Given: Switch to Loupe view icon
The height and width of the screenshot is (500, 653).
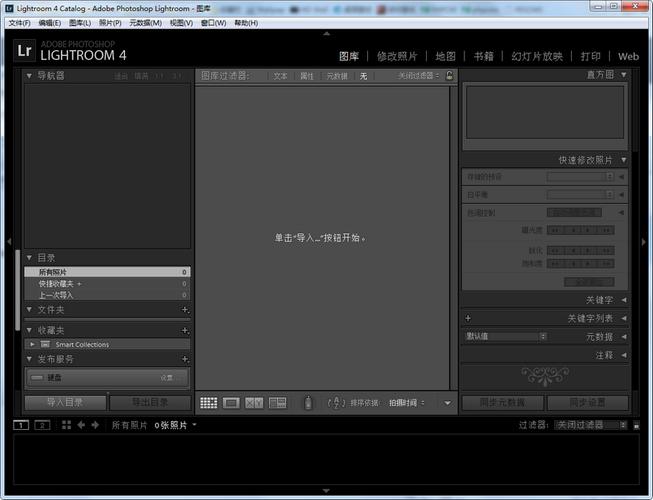Looking at the screenshot, I should (231, 403).
